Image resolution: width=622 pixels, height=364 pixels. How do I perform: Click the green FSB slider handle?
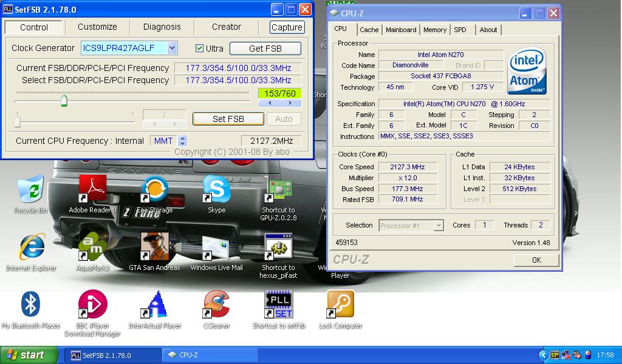pyautogui.click(x=64, y=100)
